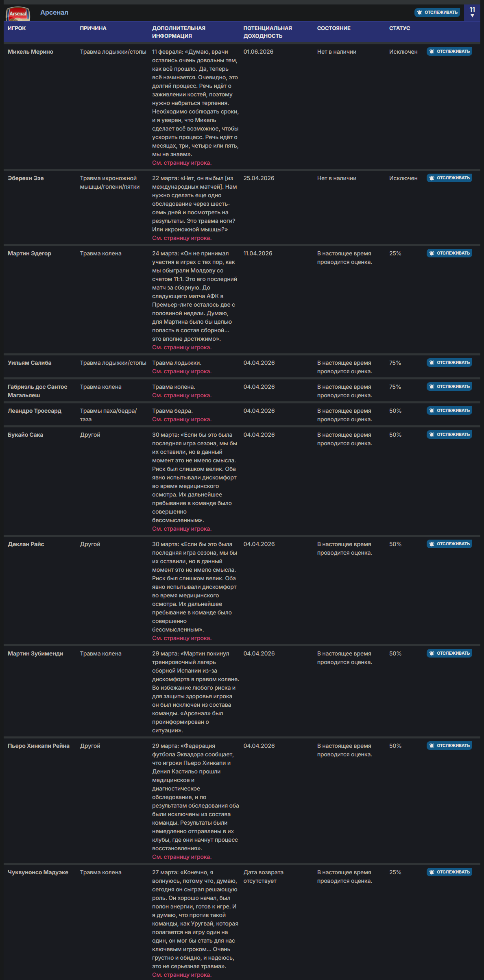
Task: Click return date 25.04.2026 for Эзе
Action: tap(259, 179)
